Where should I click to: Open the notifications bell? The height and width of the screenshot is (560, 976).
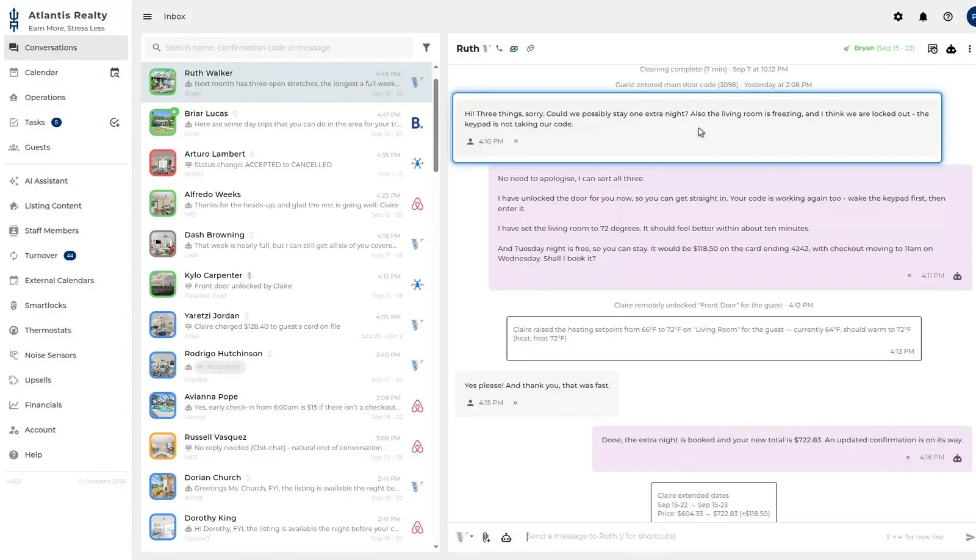923,16
